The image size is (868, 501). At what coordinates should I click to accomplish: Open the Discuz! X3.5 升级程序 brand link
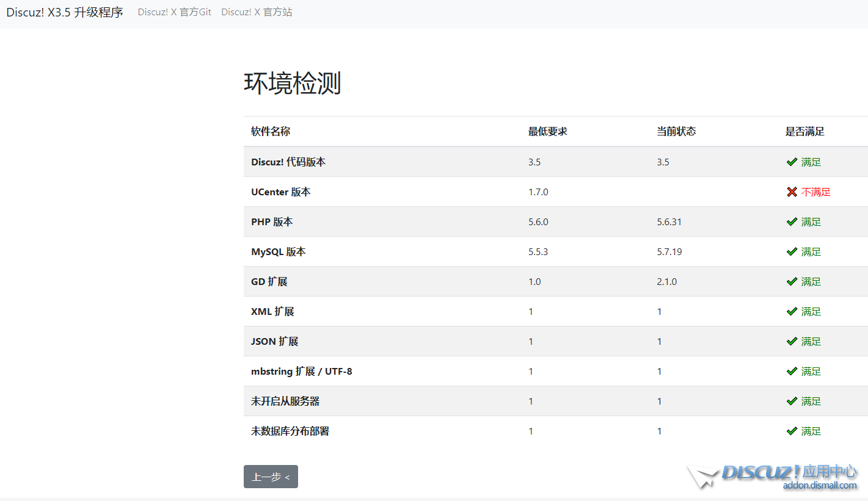coord(65,12)
